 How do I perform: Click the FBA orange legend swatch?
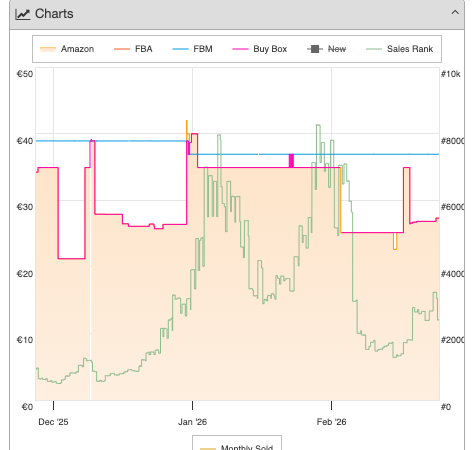[122, 49]
